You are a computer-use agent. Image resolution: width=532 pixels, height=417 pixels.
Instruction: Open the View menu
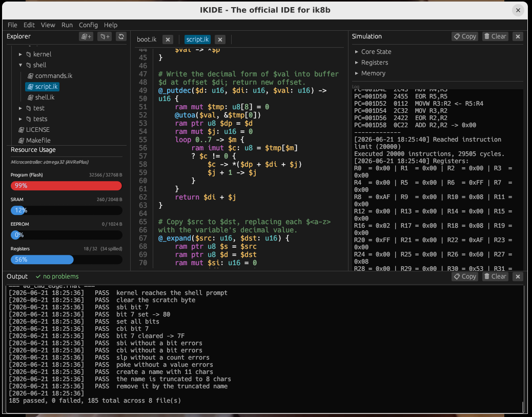tap(48, 25)
